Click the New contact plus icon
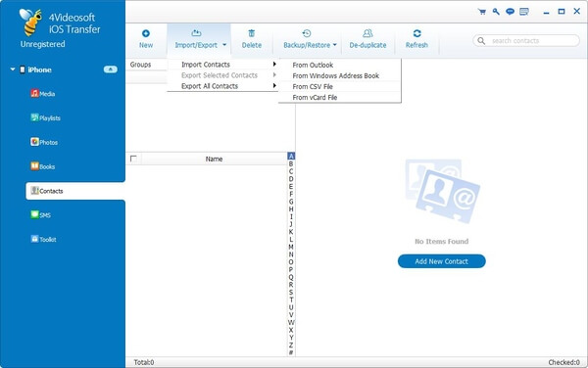 pyautogui.click(x=146, y=33)
